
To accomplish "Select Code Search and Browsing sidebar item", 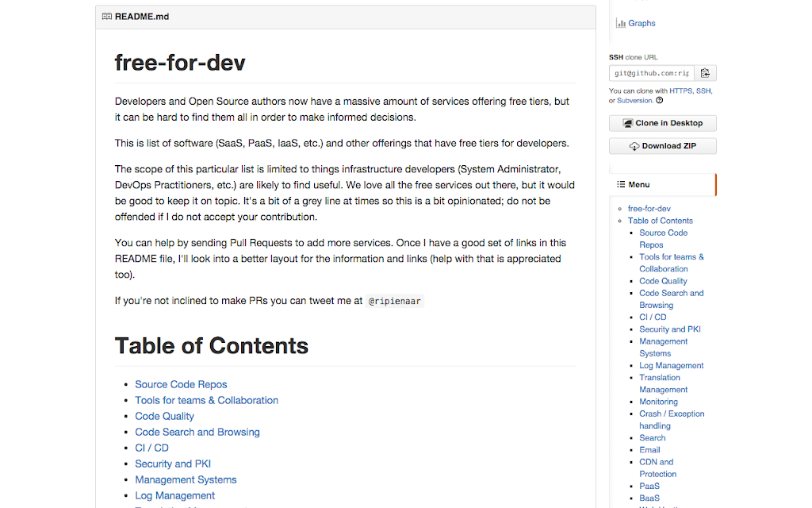I will (671, 299).
